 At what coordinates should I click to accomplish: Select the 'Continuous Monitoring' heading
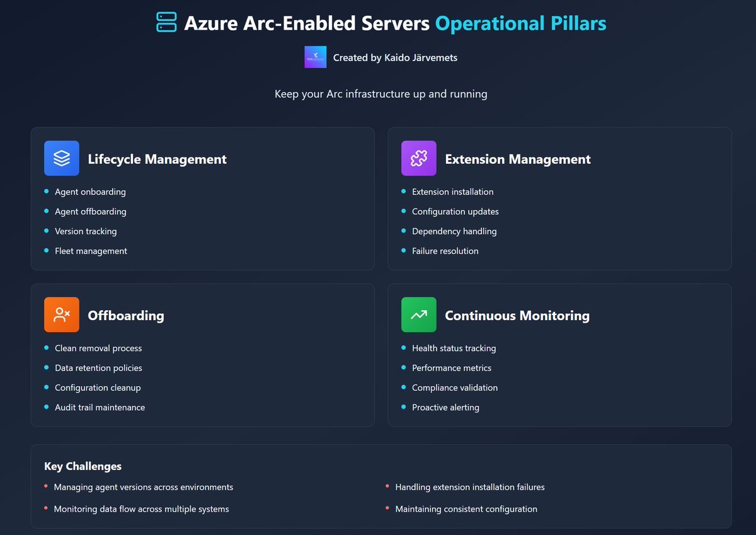[517, 316]
